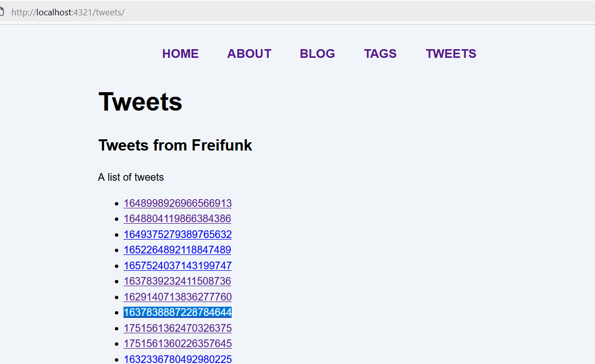Viewport: 595px width, 364px height.
Task: Open tweet link 1629140713836277760
Action: pos(178,297)
